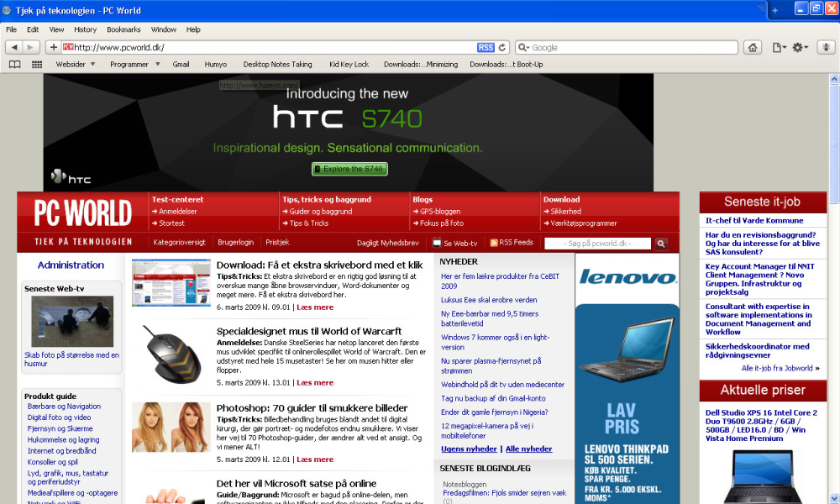Click Explore the S740 button

pyautogui.click(x=349, y=169)
